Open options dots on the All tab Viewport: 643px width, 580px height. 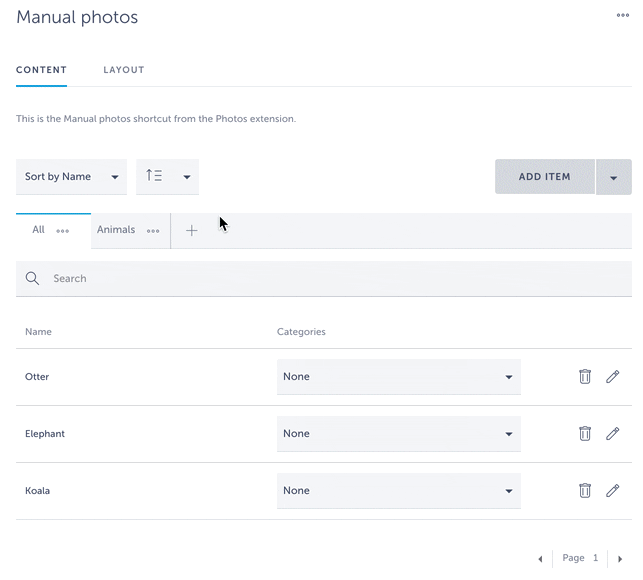click(x=63, y=231)
